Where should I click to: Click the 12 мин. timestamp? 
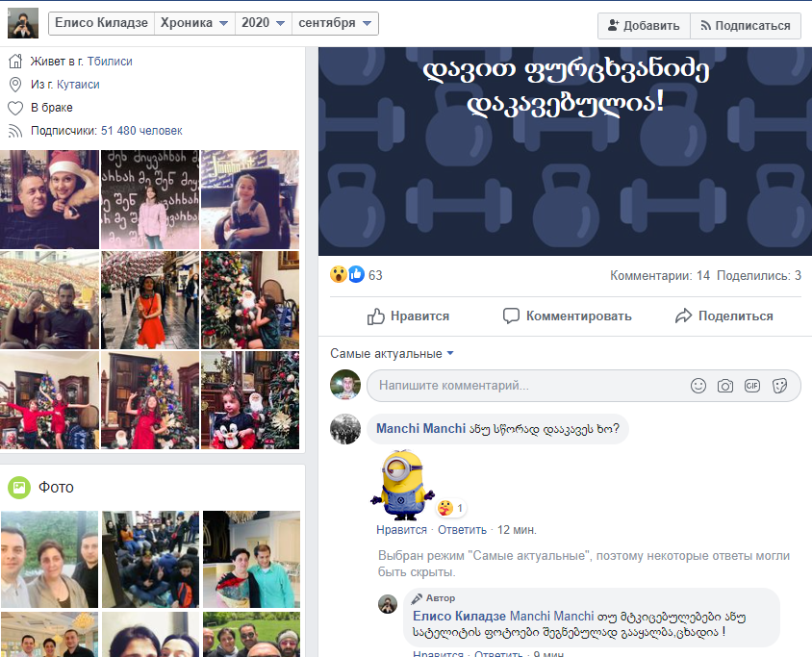[517, 530]
